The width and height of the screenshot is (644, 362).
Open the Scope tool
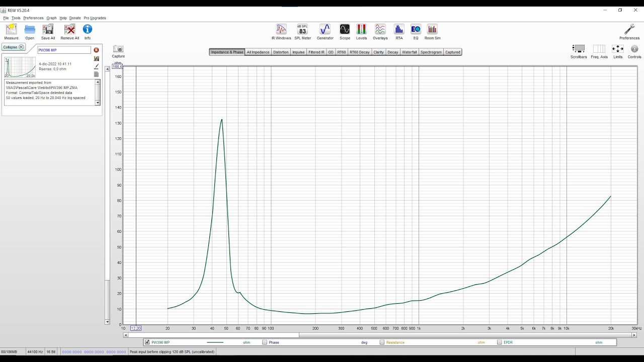[345, 29]
